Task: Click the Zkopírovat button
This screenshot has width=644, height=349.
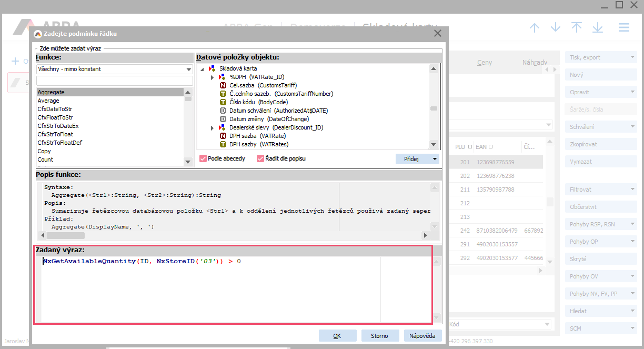Action: pos(601,144)
